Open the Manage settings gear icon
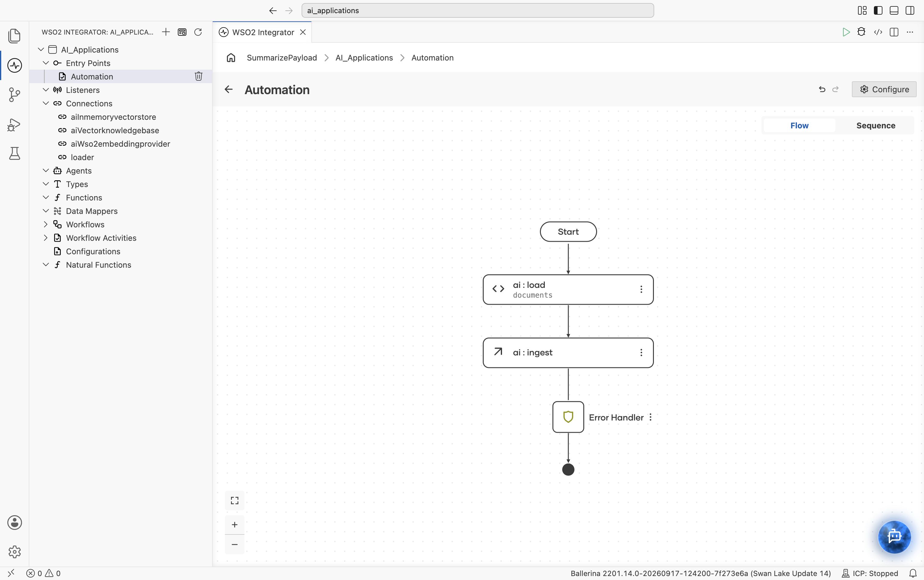 coord(15,552)
